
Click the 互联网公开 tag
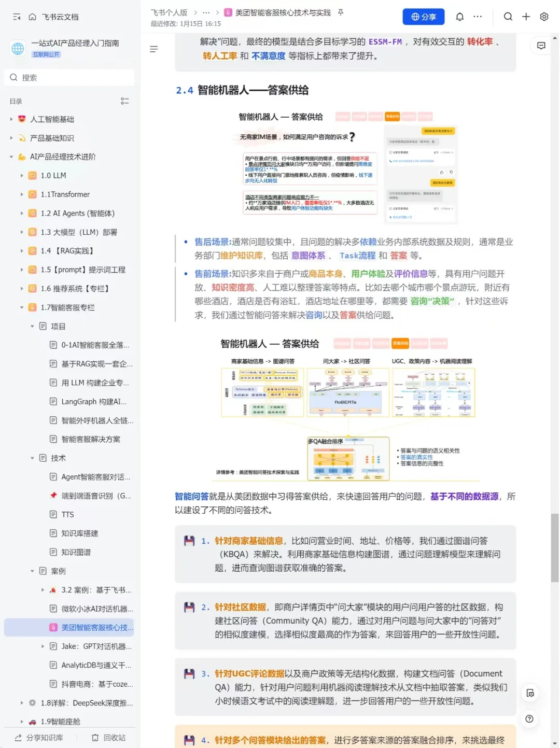tap(46, 54)
